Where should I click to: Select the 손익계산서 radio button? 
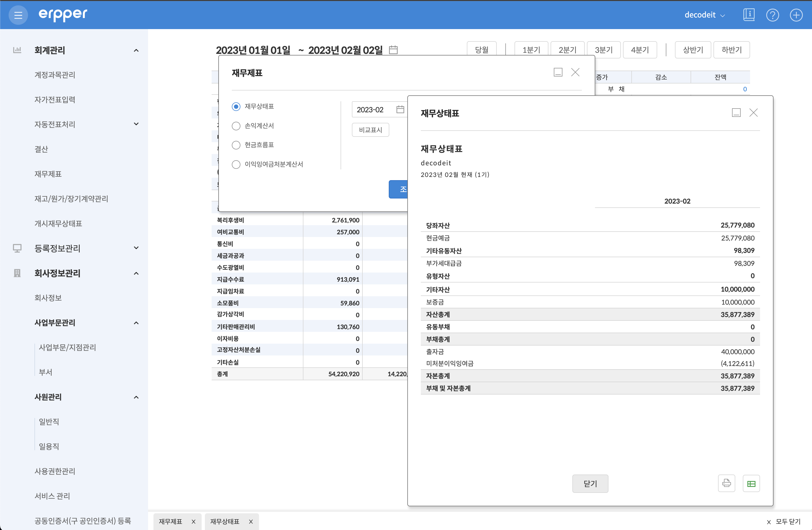[236, 126]
